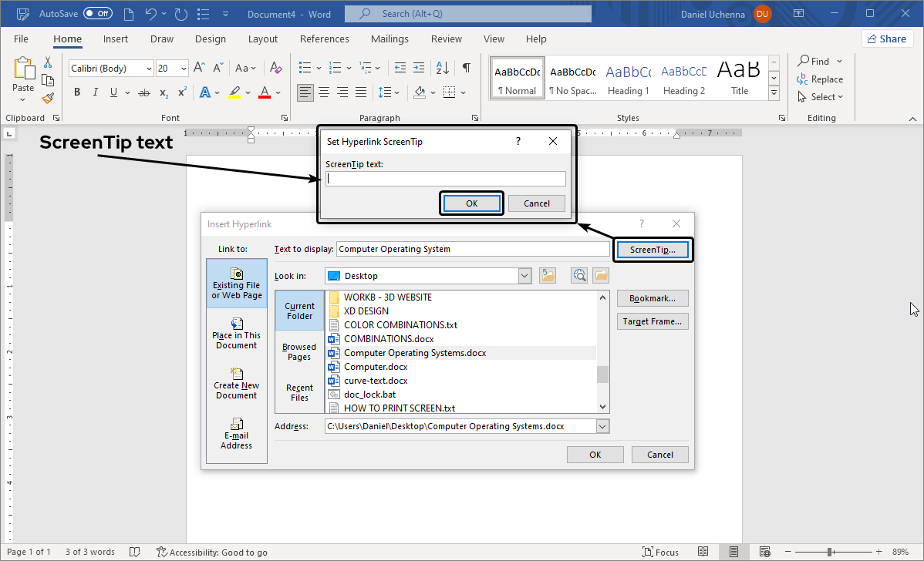Open the Address field dropdown arrow
Screen dimensions: 924x561
coord(603,426)
